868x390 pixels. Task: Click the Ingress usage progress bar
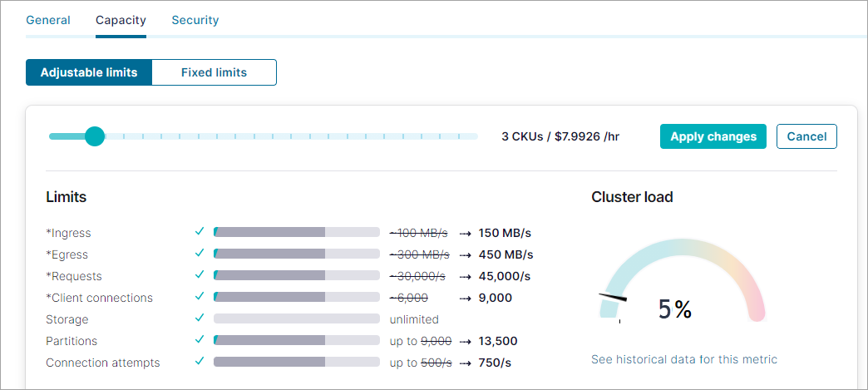click(297, 233)
